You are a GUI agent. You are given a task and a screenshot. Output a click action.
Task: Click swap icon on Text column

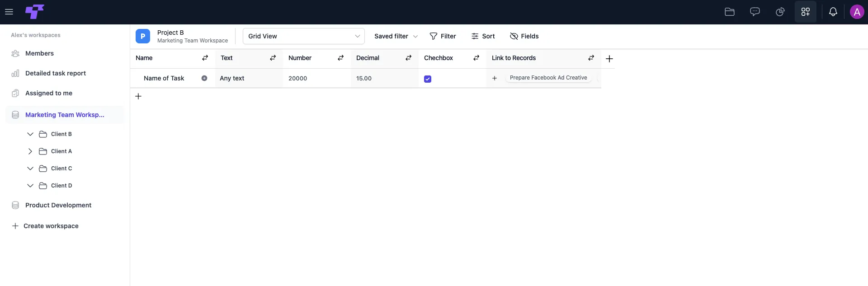click(x=273, y=58)
